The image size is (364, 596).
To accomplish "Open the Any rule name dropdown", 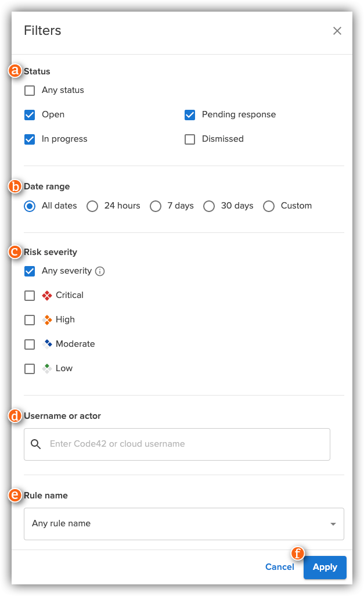I will click(x=184, y=523).
